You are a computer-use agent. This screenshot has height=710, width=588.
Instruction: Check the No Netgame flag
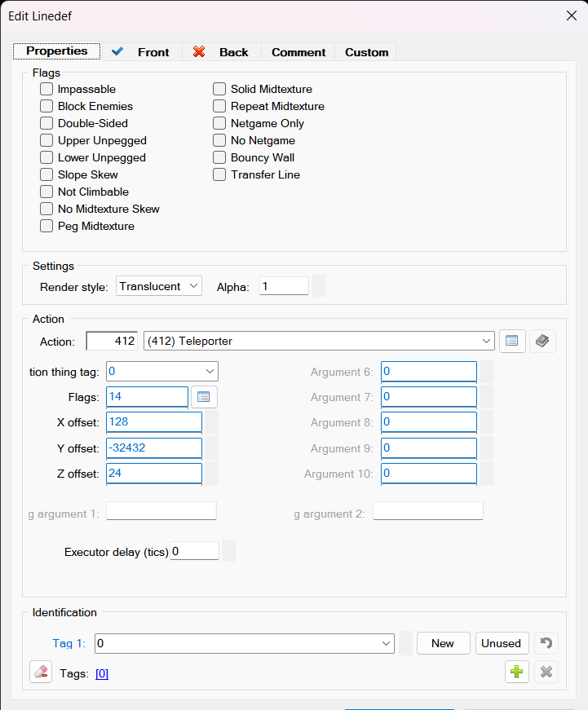(219, 140)
